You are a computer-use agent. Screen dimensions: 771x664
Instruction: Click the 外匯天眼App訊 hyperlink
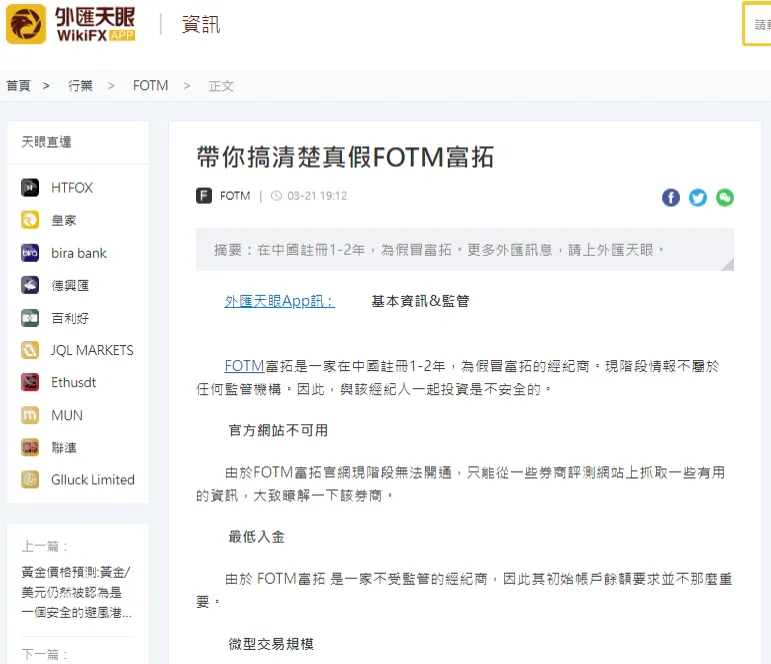[279, 301]
